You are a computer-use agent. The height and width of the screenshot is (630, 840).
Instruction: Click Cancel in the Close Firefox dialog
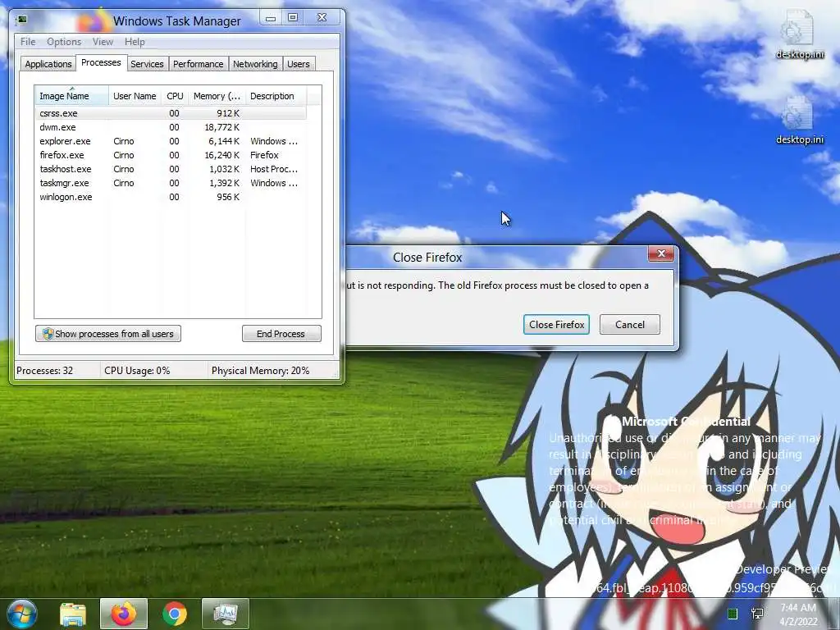tap(630, 325)
